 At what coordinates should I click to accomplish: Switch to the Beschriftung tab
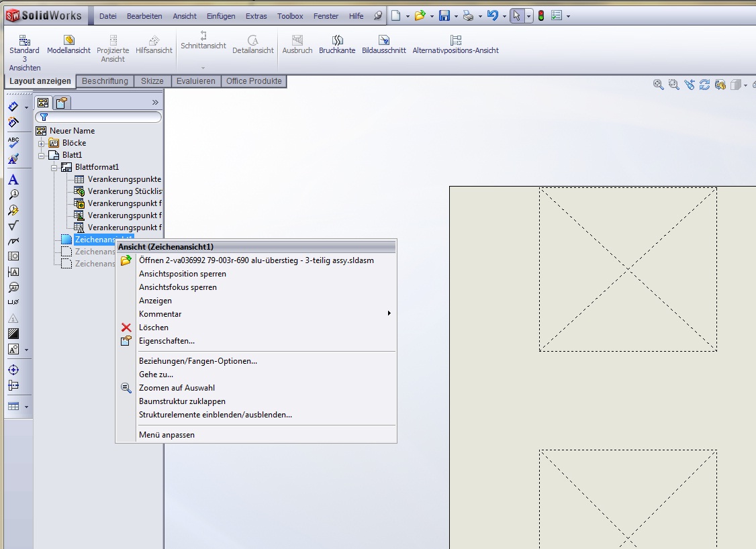point(105,81)
